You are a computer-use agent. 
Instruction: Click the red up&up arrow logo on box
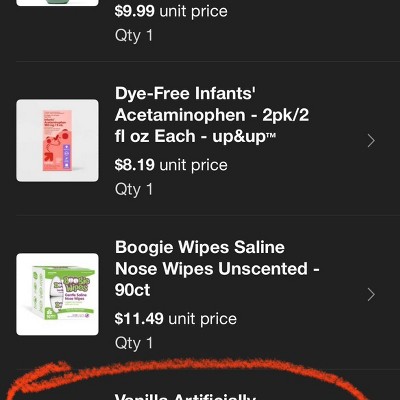point(49,159)
